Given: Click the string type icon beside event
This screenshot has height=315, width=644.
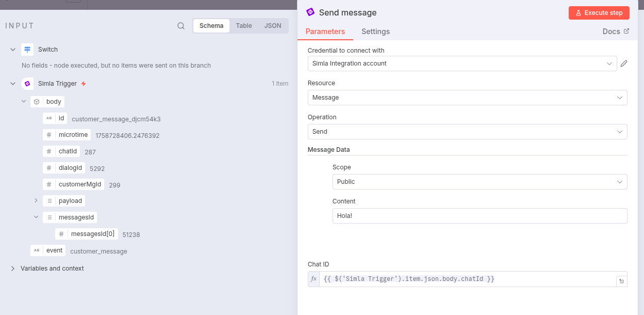Looking at the screenshot, I should 37,250.
